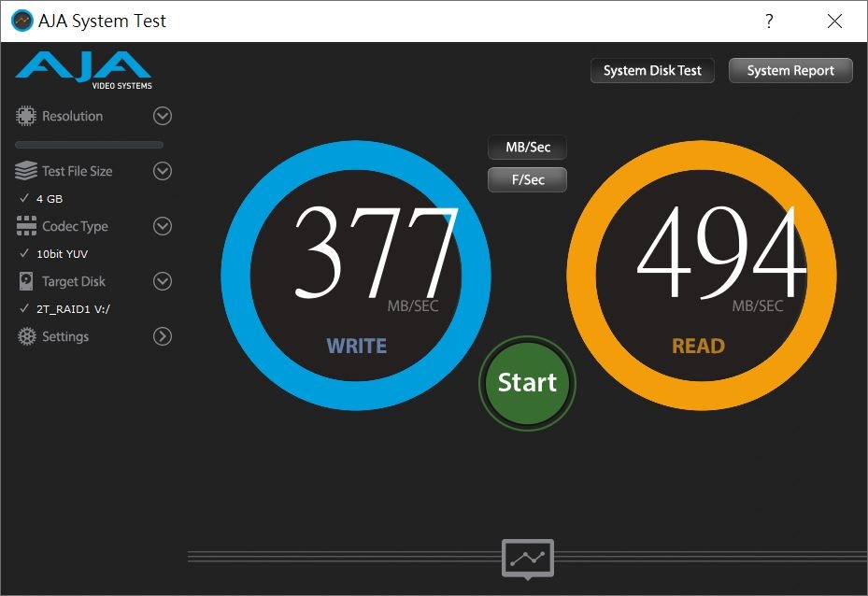
Task: Click the Start button
Action: tap(528, 383)
